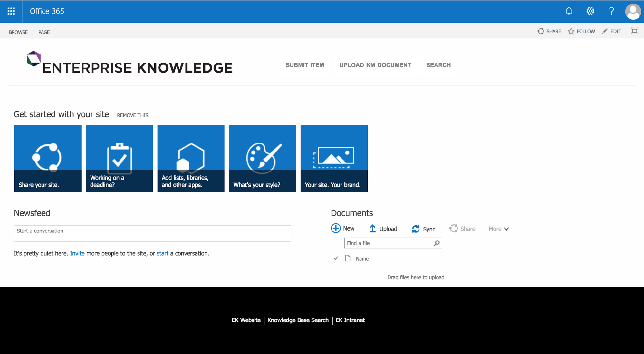Click REMOVE THIS link

tap(132, 115)
